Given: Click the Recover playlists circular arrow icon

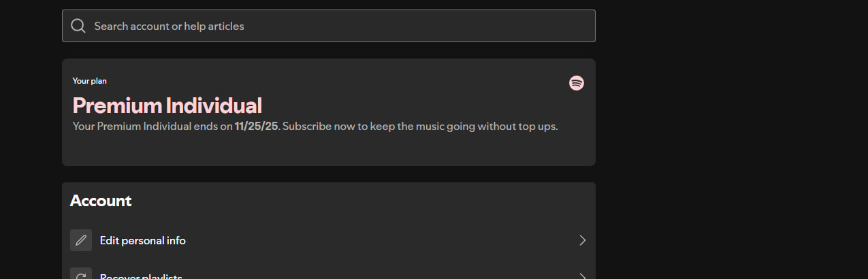Looking at the screenshot, I should [x=81, y=274].
